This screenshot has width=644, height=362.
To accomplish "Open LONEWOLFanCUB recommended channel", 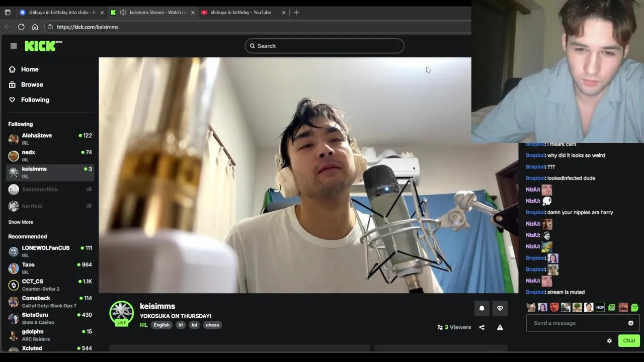I will click(x=50, y=251).
